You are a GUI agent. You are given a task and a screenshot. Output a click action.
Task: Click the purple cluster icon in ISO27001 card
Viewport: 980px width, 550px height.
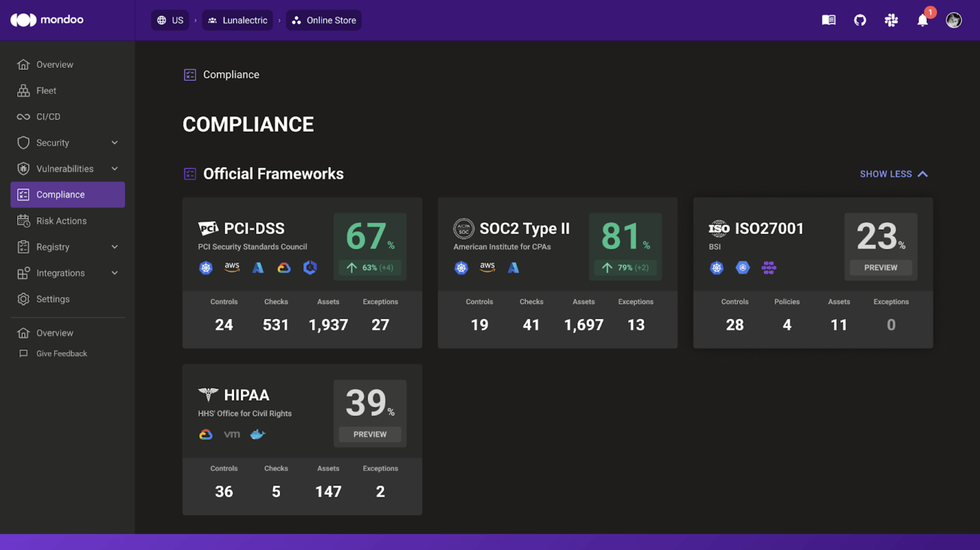point(769,267)
